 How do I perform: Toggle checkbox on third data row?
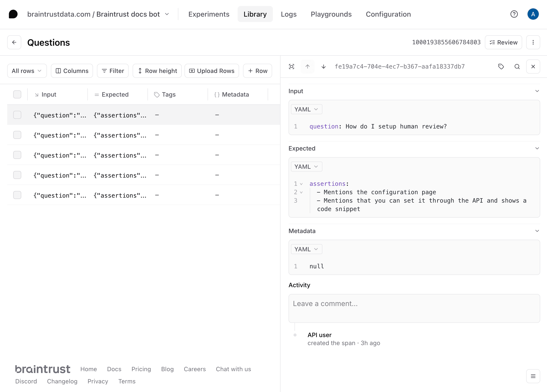point(17,155)
